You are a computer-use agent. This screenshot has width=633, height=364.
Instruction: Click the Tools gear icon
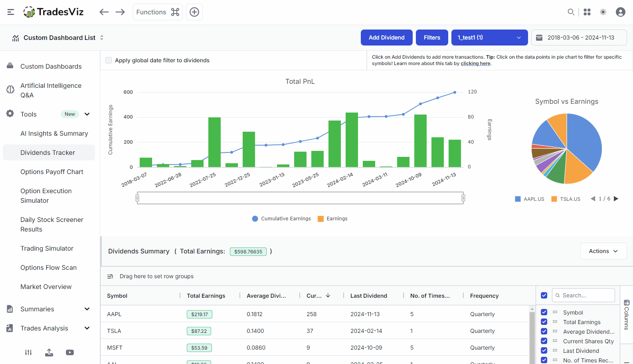click(x=10, y=114)
